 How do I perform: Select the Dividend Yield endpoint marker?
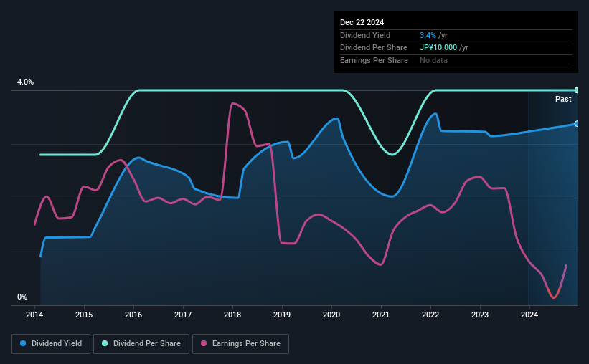click(577, 124)
